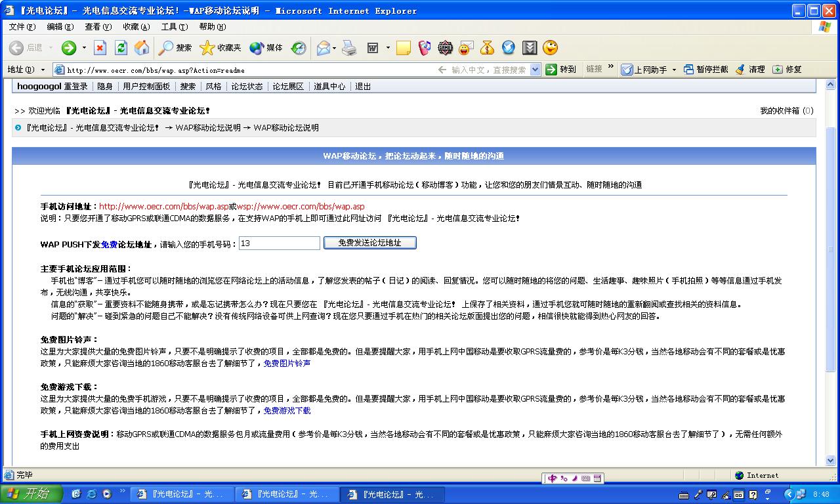Image resolution: width=840 pixels, height=504 pixels.
Task: Refresh the page with the green arrows icon
Action: tap(121, 48)
